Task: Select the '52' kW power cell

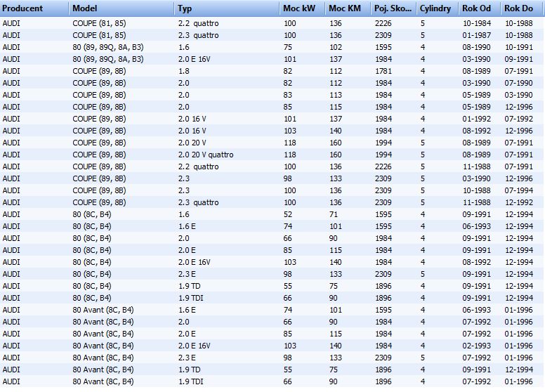Action: (288, 214)
